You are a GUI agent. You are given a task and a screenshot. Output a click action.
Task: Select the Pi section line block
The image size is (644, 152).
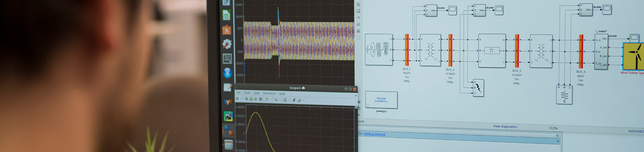pyautogui.click(x=492, y=51)
